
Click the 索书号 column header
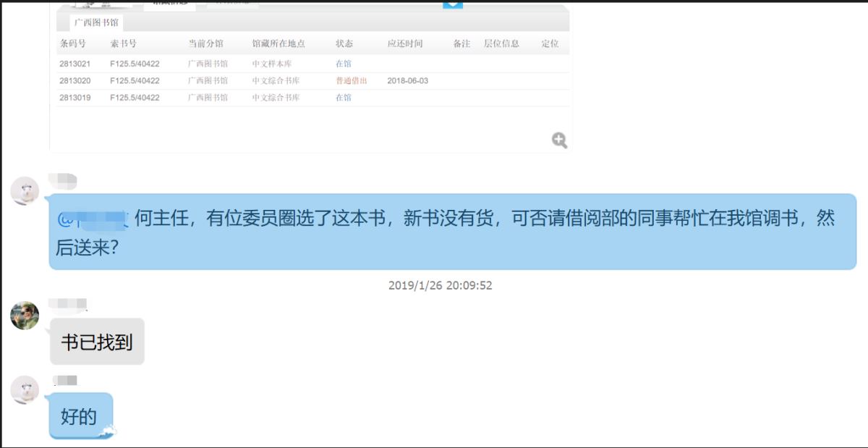124,43
